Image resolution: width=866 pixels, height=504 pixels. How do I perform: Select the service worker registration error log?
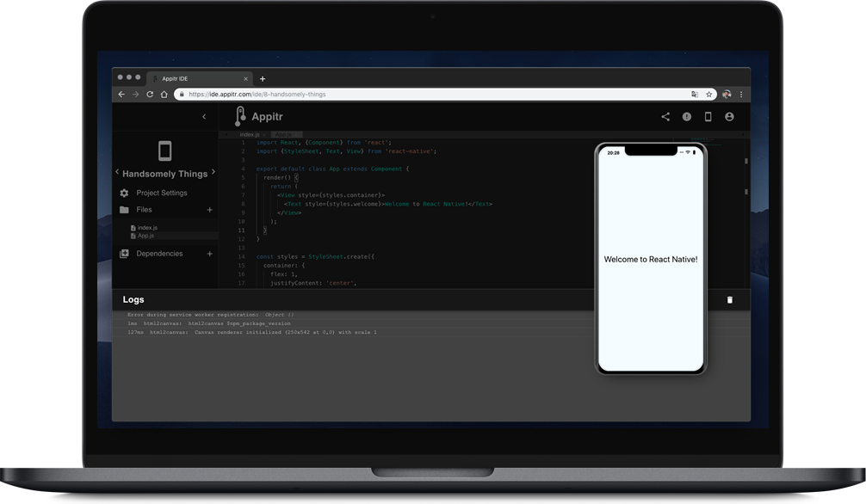point(210,315)
